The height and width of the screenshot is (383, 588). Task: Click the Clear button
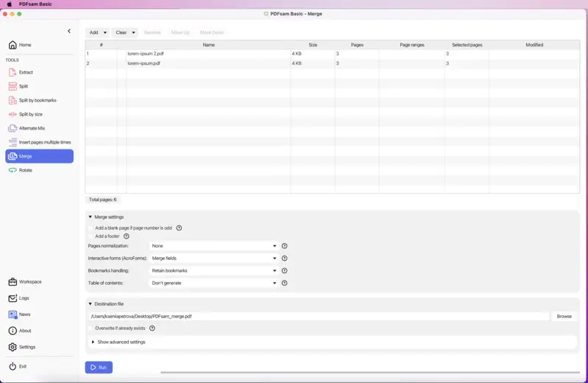[x=121, y=32]
